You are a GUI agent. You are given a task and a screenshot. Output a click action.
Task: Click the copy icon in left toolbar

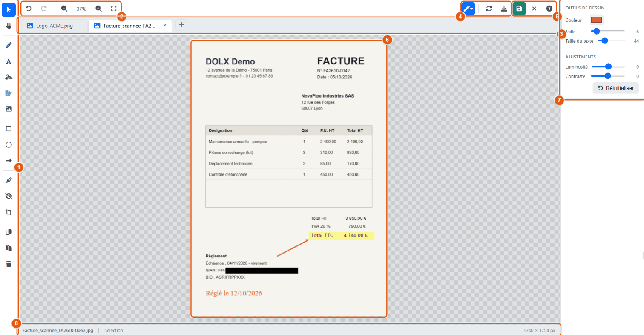coord(9,232)
